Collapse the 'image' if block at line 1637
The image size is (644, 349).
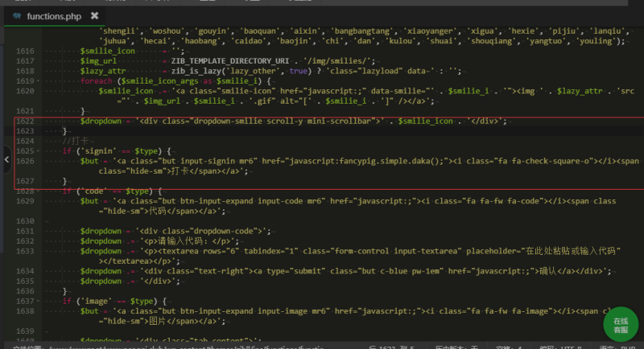pos(38,300)
